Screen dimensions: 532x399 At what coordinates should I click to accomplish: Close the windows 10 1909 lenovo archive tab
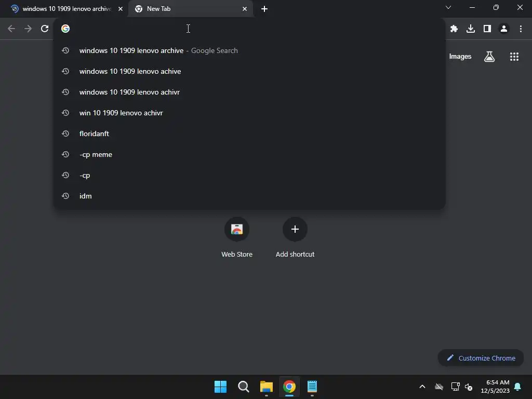pos(121,9)
